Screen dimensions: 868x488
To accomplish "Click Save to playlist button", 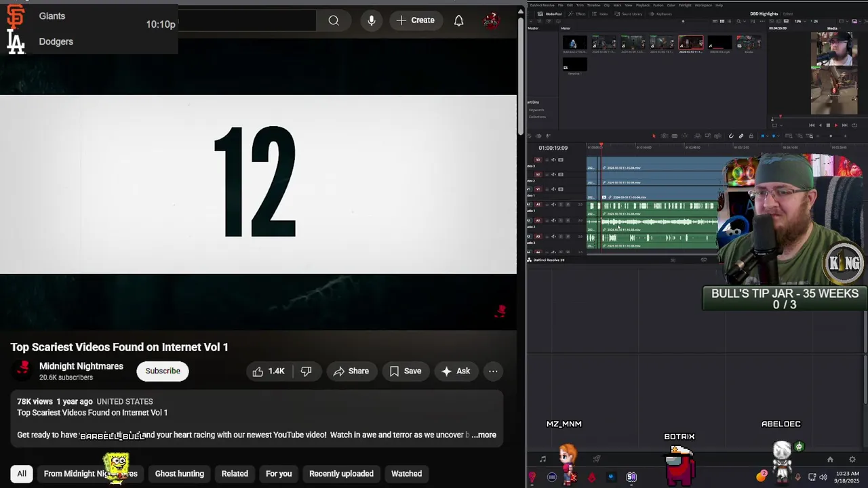I will pos(406,371).
